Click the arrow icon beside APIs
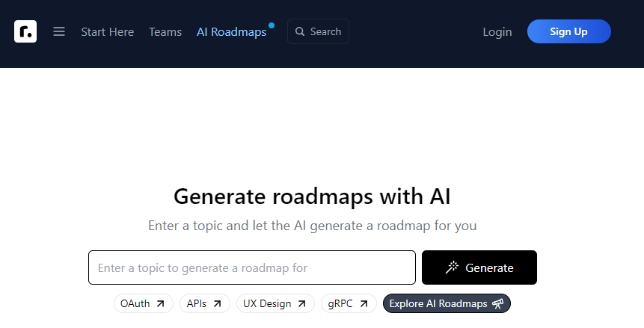Viewport: 644px width, 328px height. 217,304
